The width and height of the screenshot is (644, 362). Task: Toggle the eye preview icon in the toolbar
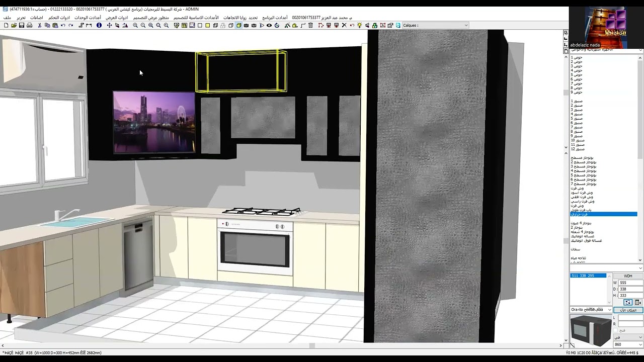coord(269,25)
